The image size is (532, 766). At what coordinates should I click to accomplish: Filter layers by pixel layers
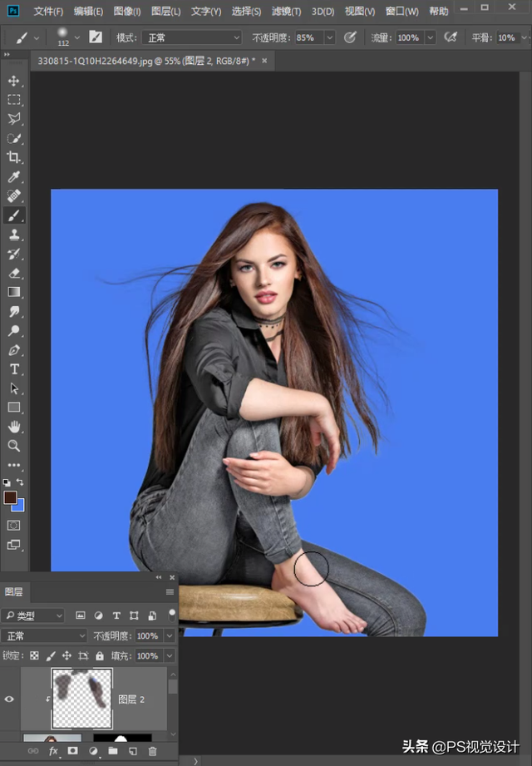point(81,615)
